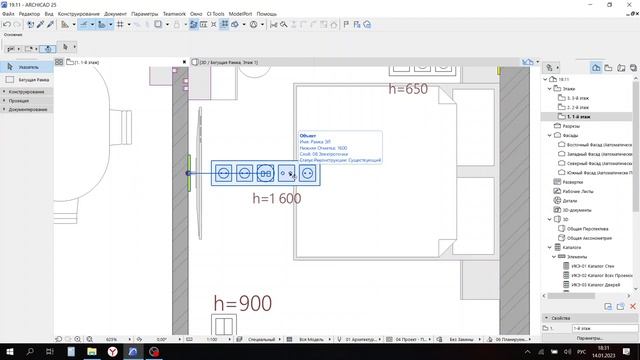Open the Файл menu
This screenshot has width=640, height=360.
tap(8, 14)
